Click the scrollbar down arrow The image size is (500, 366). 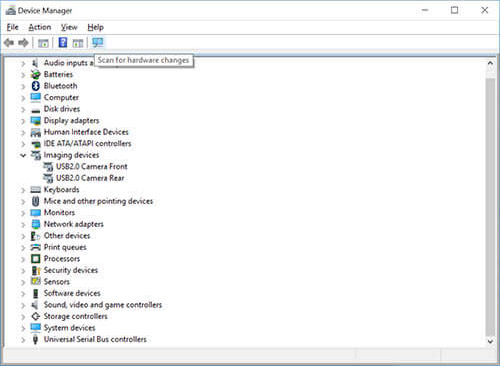[490, 341]
